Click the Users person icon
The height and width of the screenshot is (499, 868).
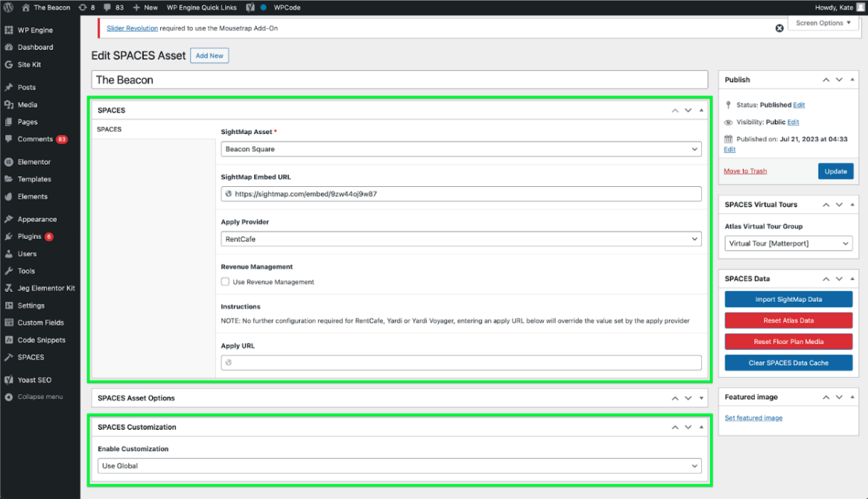click(x=9, y=253)
